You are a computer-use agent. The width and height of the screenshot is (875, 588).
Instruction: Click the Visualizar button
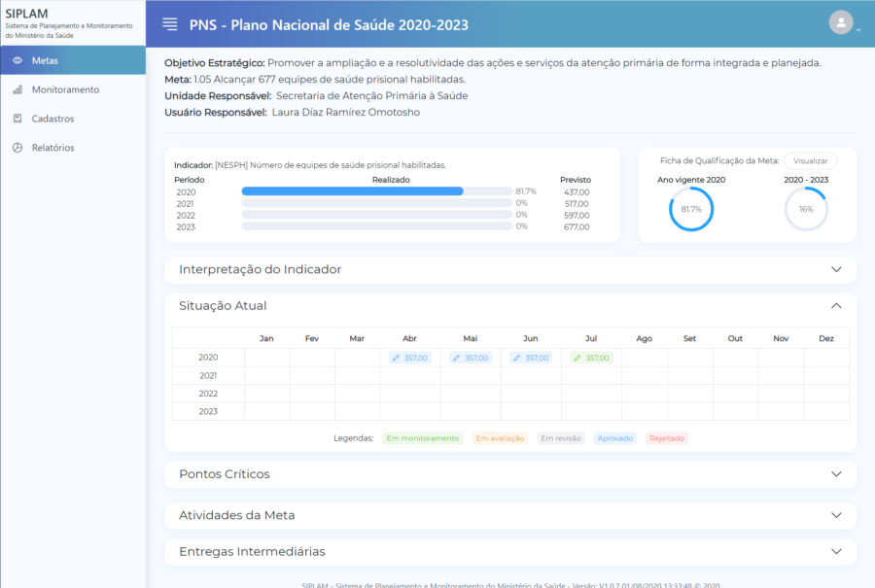click(x=810, y=161)
